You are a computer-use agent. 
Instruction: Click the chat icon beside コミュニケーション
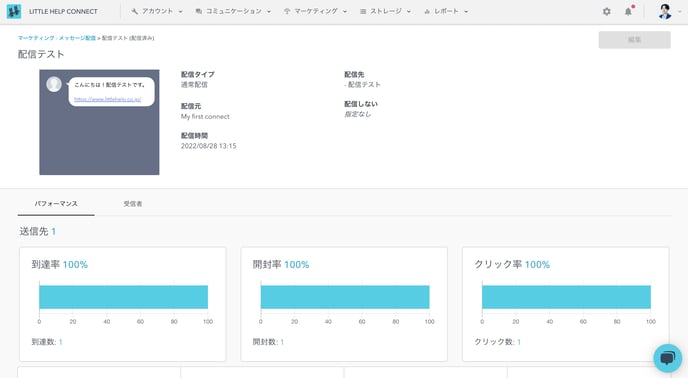coord(199,11)
